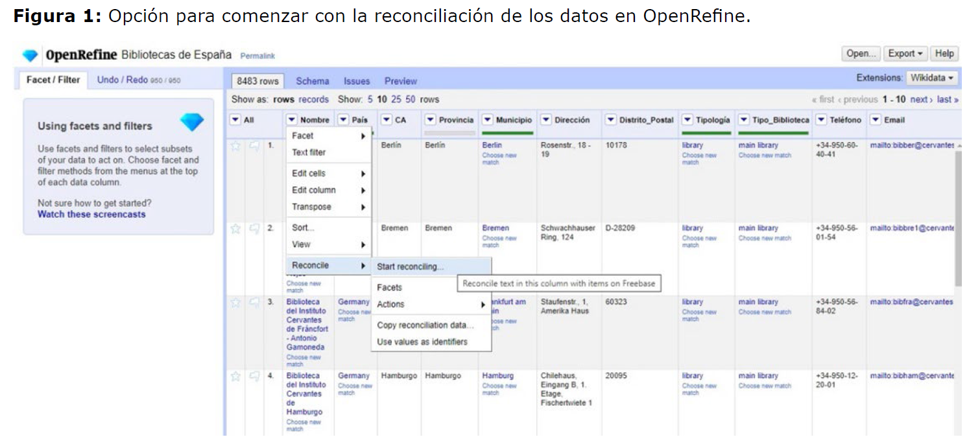The height and width of the screenshot is (437, 980).
Task: Click the Bremen link in the Municipio column
Action: [x=496, y=228]
